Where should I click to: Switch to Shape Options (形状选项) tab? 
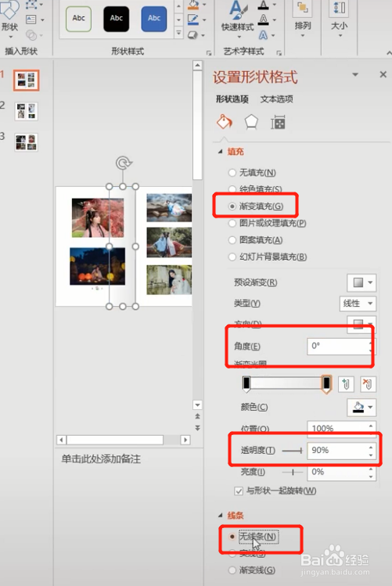[232, 99]
